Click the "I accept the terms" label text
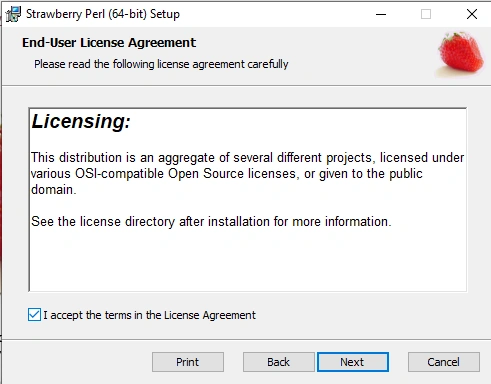491x384 pixels. (149, 315)
